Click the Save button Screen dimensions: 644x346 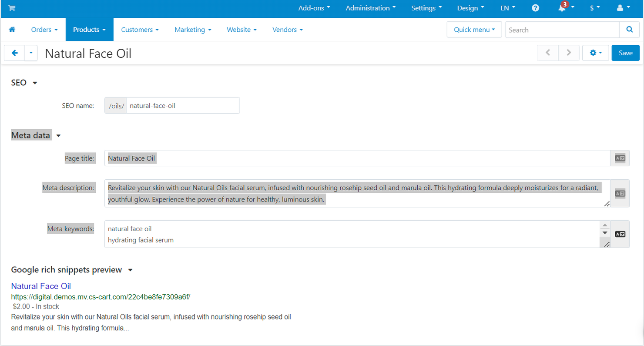(625, 53)
